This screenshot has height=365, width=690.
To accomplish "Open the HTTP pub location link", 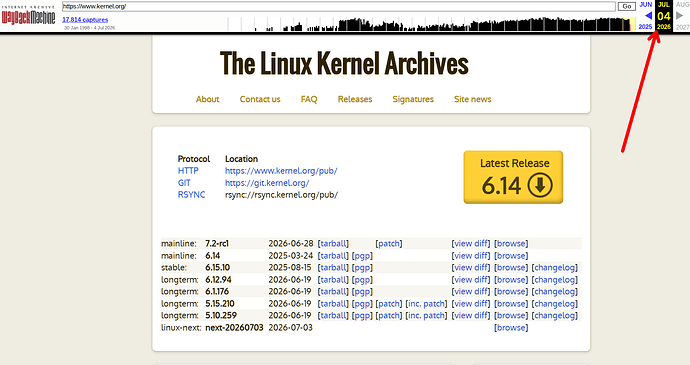I will pos(281,171).
